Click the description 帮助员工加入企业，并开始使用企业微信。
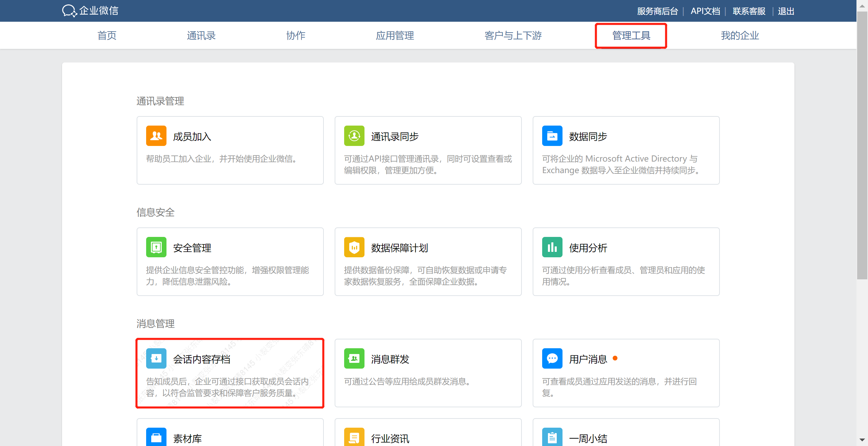The image size is (868, 446). [x=222, y=159]
